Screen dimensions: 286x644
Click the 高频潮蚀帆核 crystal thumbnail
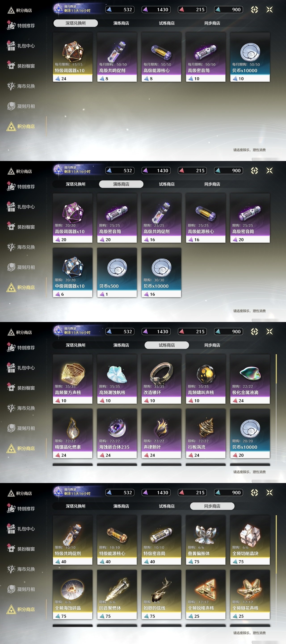117,374
